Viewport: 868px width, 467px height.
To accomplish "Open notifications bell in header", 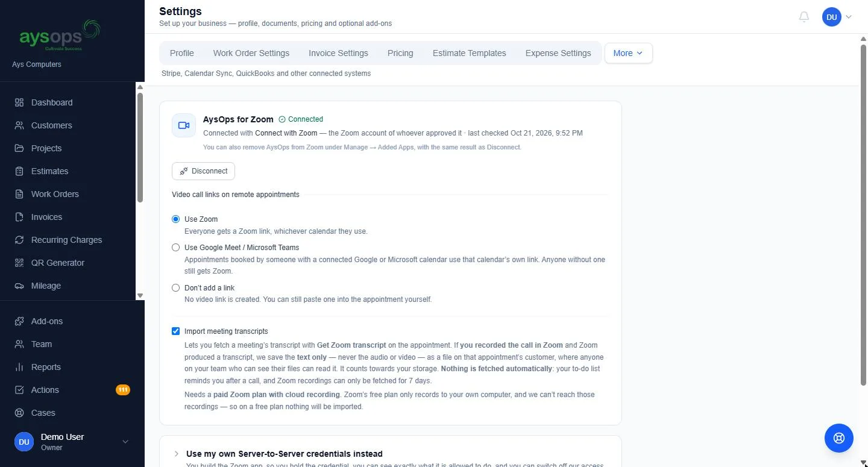I will (x=804, y=17).
